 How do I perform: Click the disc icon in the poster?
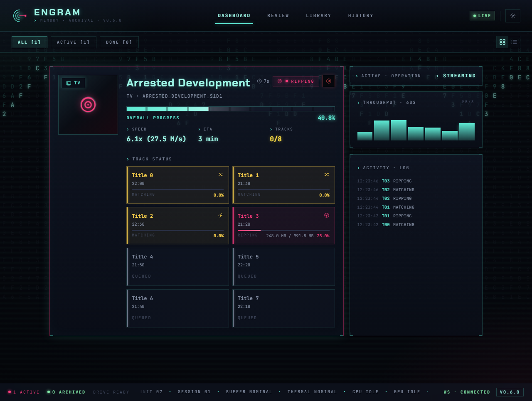click(88, 105)
